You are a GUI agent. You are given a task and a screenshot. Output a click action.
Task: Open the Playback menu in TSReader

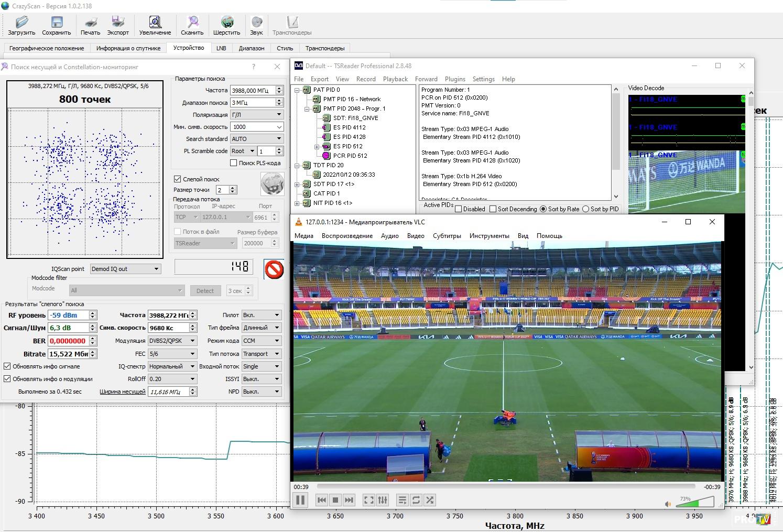(395, 79)
